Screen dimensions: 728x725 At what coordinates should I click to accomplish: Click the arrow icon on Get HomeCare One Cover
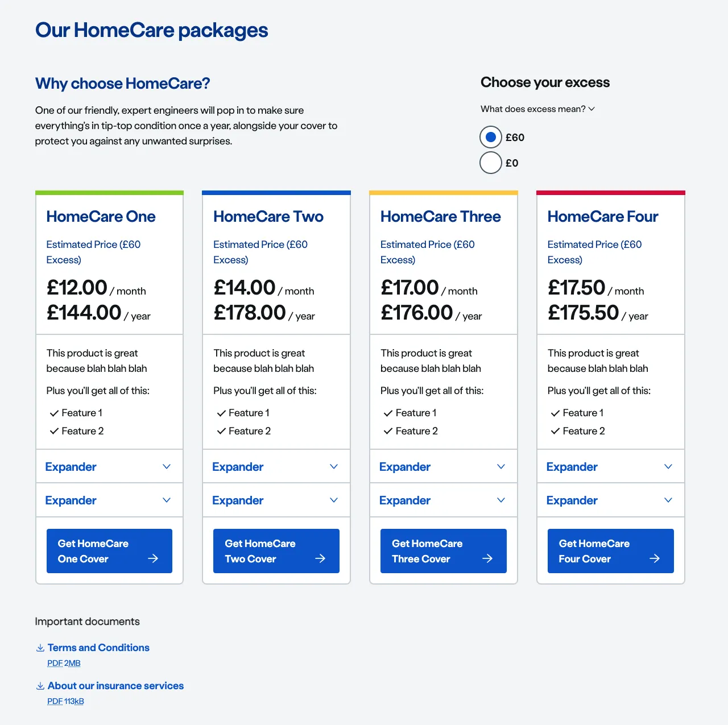153,558
